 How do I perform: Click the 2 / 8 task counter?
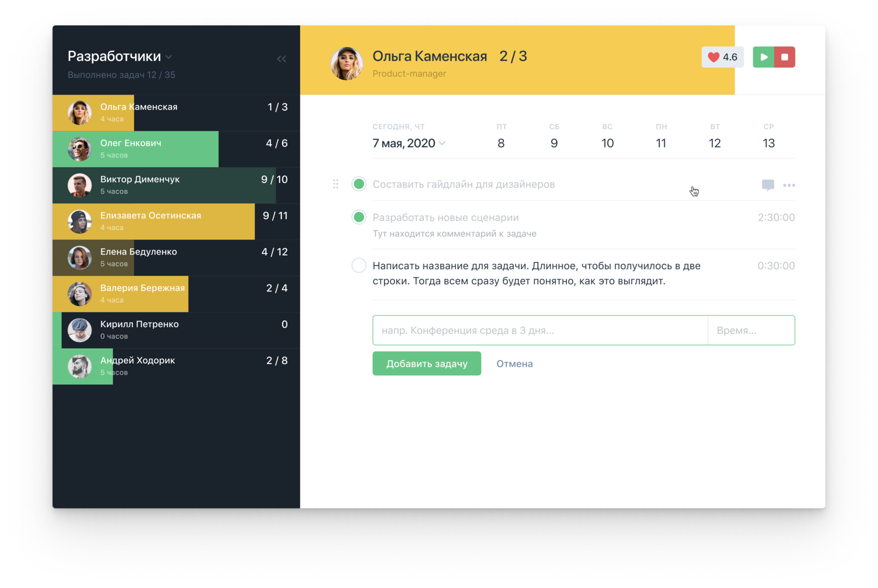[277, 361]
